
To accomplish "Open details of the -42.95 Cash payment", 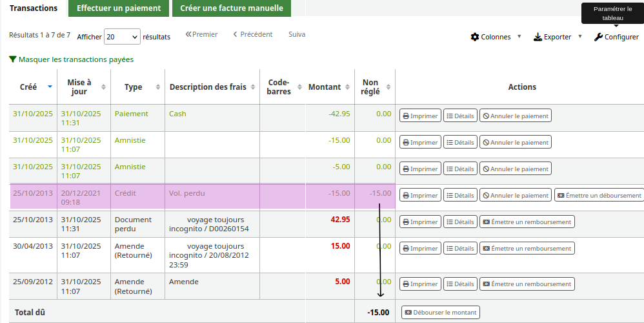I will click(460, 116).
